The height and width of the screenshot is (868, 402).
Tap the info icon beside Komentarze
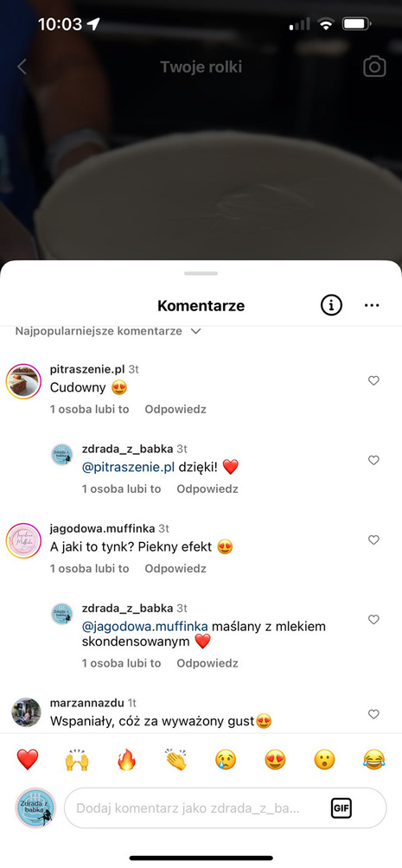point(331,305)
